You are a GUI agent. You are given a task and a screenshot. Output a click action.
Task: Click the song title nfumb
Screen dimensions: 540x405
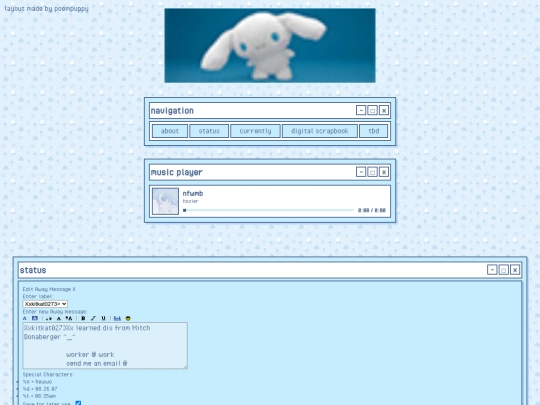[193, 194]
